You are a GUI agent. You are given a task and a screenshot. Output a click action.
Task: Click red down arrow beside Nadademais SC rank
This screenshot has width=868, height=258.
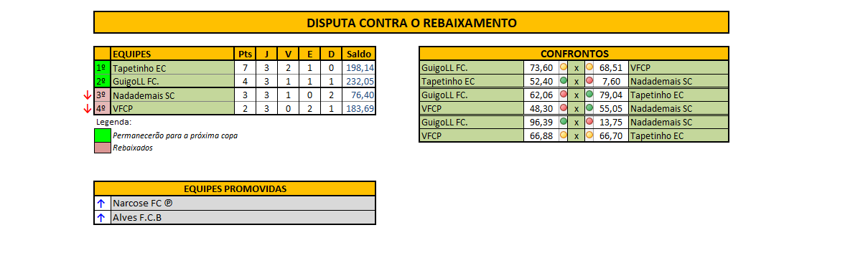[x=88, y=95]
